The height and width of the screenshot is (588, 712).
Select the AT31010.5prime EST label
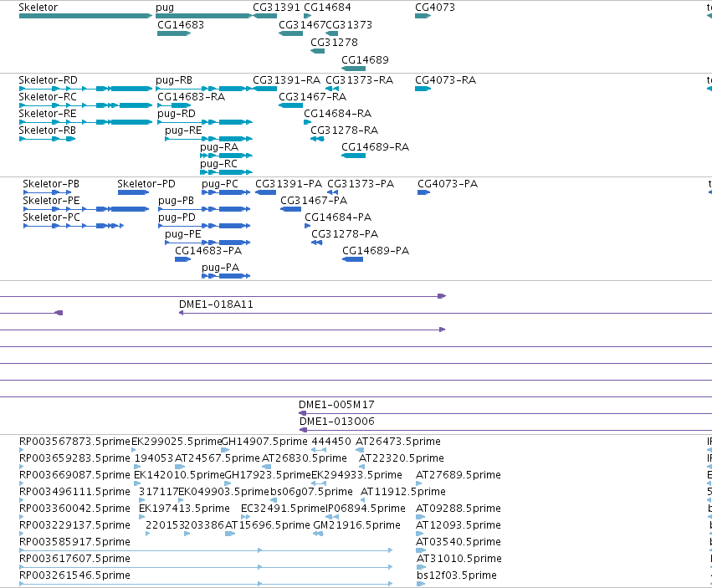coord(459,559)
